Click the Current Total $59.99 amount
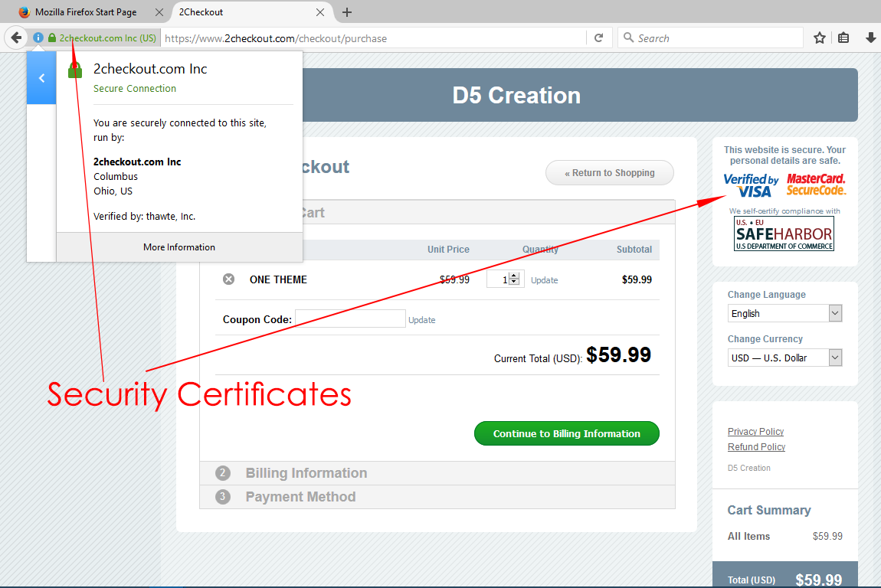 618,355
